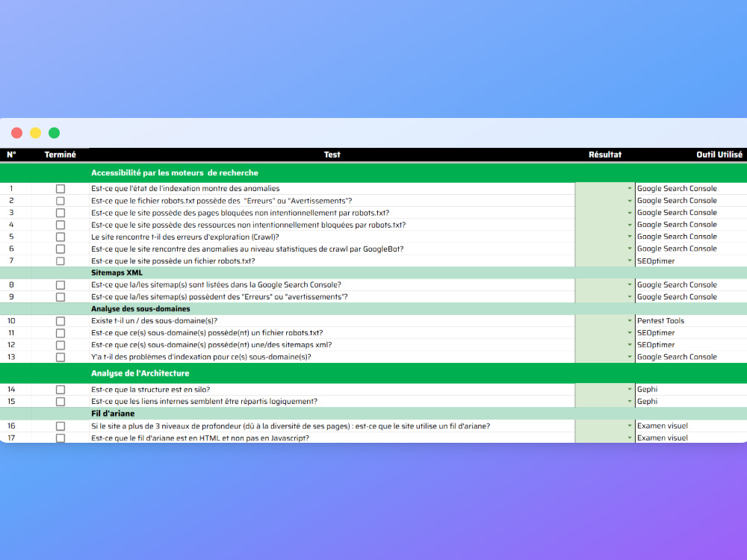Viewport: 747px width, 560px height.
Task: Expand the result dropdown in row 11
Action: tap(629, 333)
